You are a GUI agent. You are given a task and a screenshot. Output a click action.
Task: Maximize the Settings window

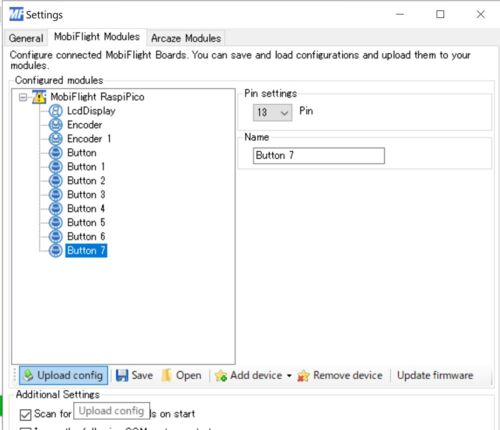point(440,14)
